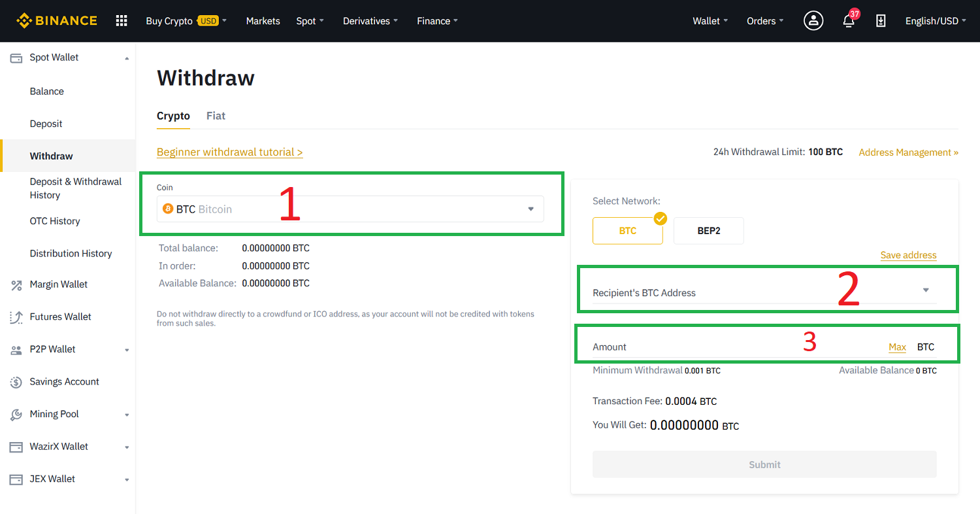Click the Savings Account icon
Image resolution: width=980 pixels, height=514 pixels.
coord(16,382)
